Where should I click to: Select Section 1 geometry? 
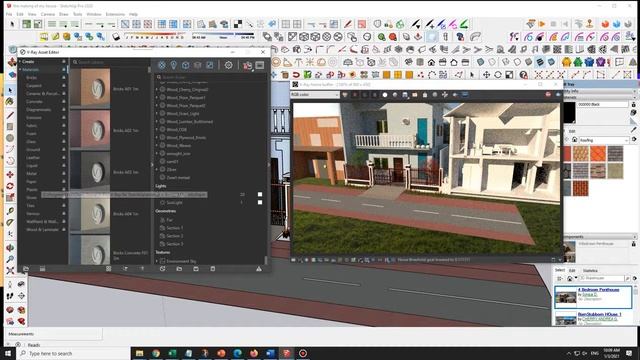click(175, 228)
